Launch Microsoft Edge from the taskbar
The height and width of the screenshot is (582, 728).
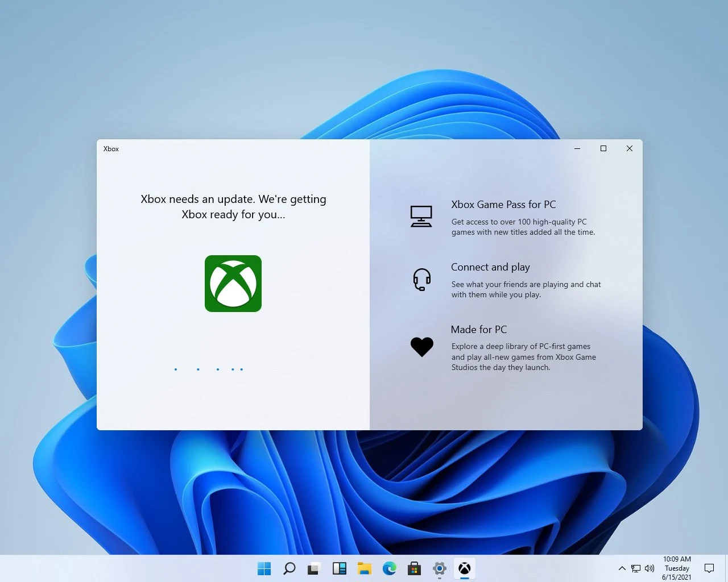(389, 568)
